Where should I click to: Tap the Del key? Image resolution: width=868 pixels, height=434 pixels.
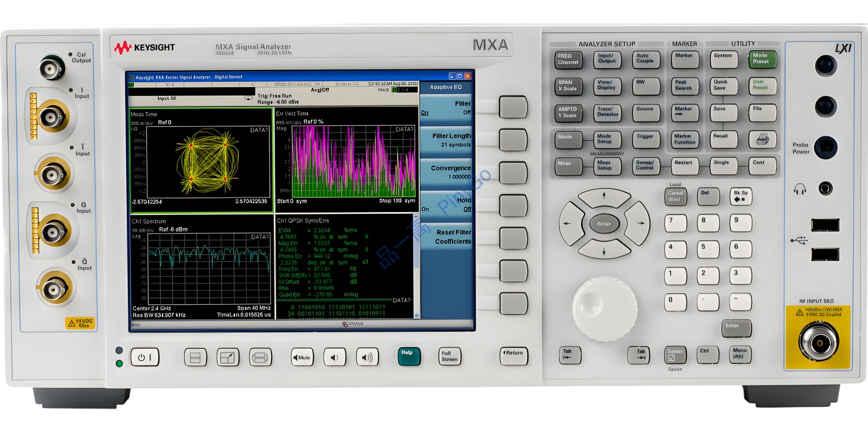pyautogui.click(x=708, y=196)
